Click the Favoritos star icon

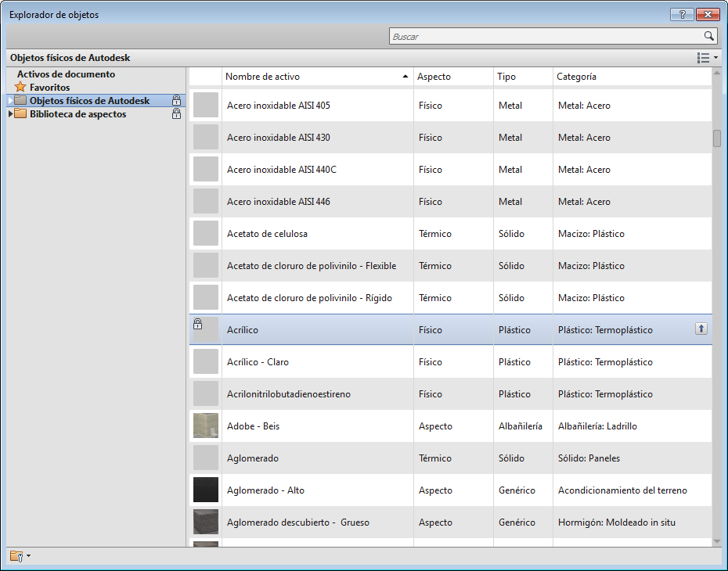(20, 87)
